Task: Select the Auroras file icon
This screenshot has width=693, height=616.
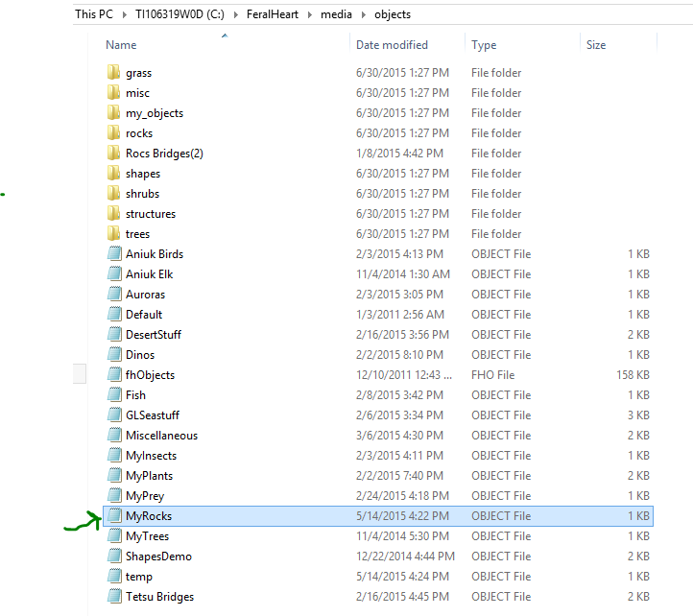Action: (x=114, y=294)
